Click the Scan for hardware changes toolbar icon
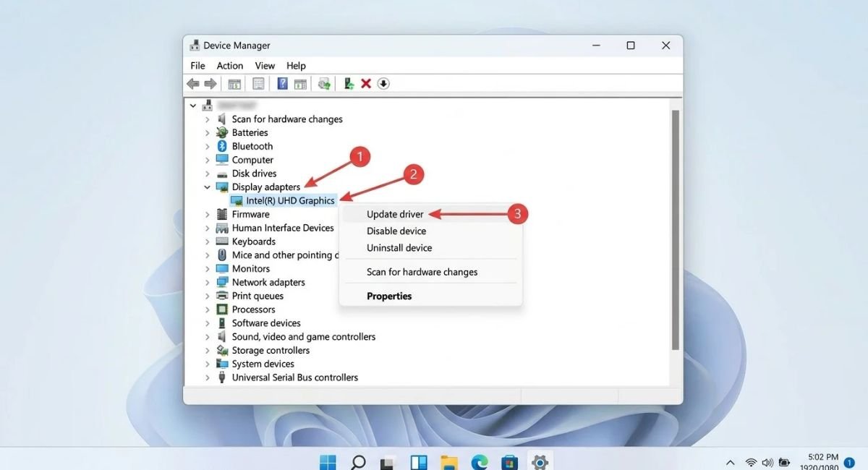This screenshot has width=868, height=470. pos(325,84)
